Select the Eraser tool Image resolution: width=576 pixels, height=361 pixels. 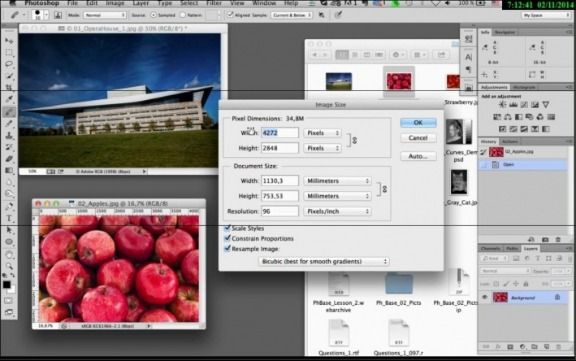[x=9, y=159]
